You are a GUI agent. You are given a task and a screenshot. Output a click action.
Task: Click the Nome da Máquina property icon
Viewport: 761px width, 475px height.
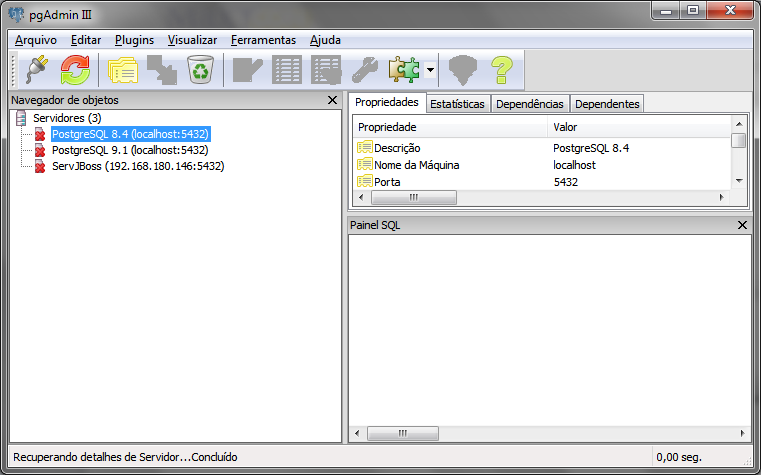364,164
